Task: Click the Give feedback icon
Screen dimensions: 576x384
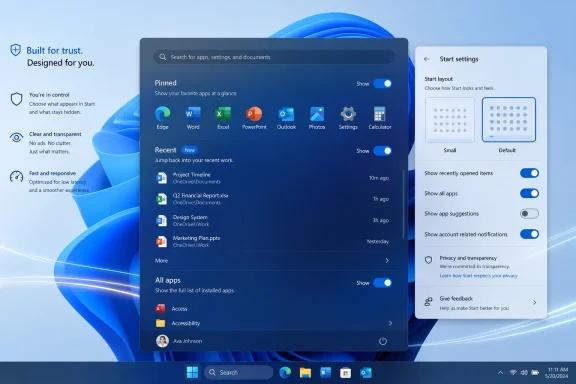Action: pyautogui.click(x=428, y=302)
